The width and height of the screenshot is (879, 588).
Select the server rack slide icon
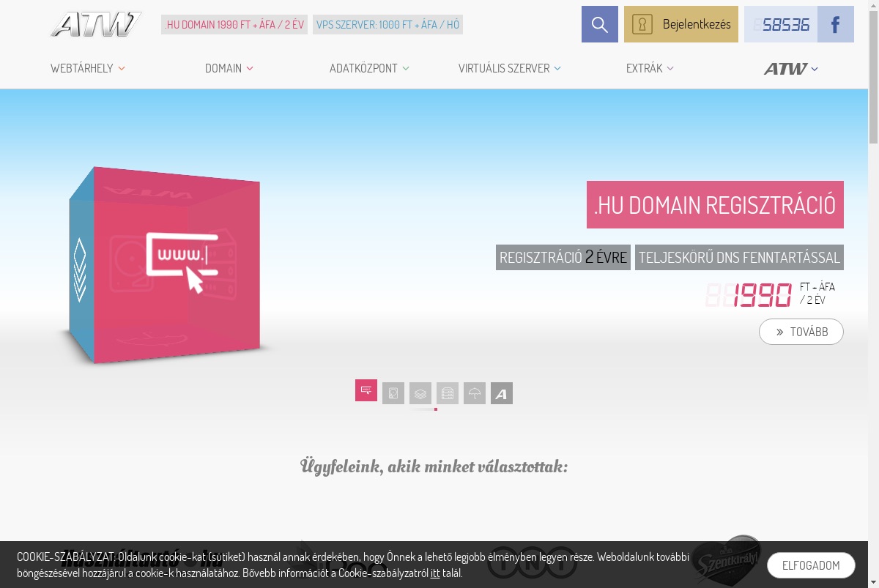[448, 393]
